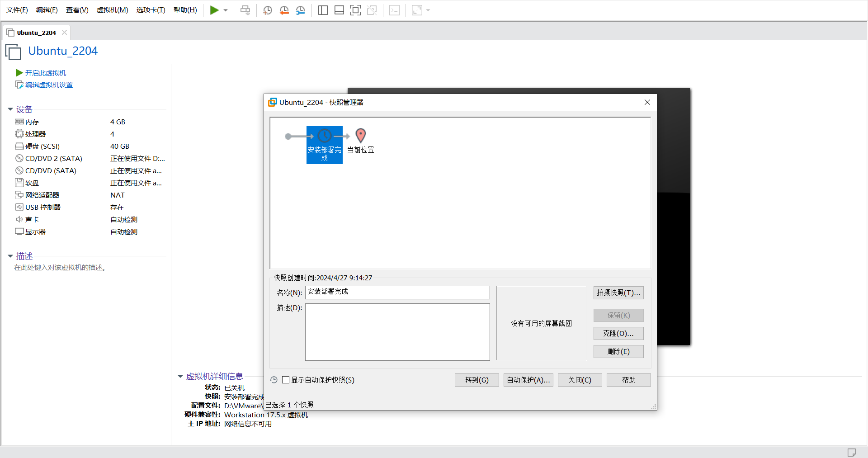
Task: Open the 帮助(H) menu
Action: pyautogui.click(x=185, y=10)
